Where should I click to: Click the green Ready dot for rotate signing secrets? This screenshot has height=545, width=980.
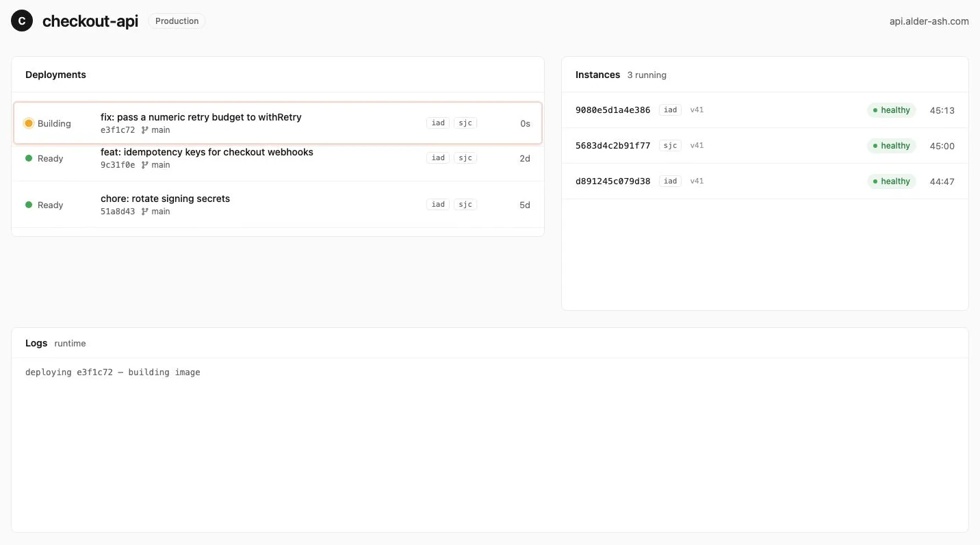[x=29, y=205]
